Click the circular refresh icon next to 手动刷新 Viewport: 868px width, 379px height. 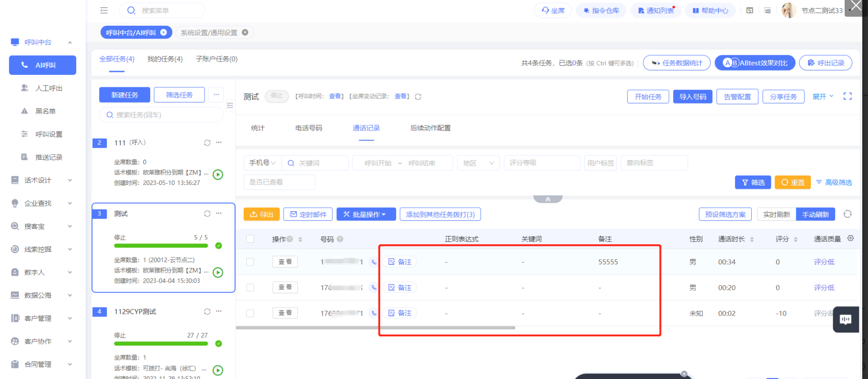pos(847,214)
